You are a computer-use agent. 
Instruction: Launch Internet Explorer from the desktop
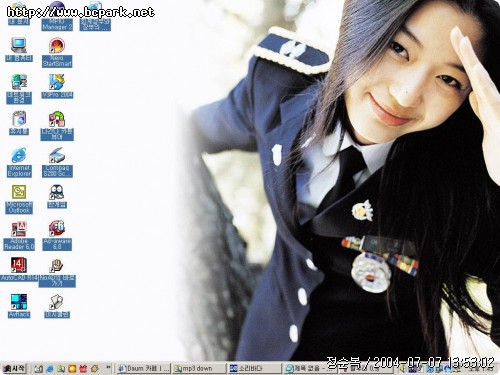click(19, 162)
